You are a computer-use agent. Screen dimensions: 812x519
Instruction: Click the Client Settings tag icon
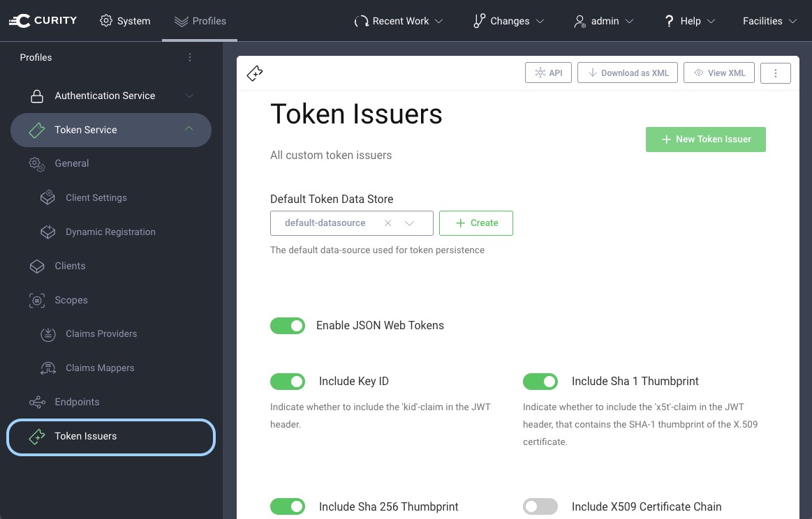tap(47, 197)
